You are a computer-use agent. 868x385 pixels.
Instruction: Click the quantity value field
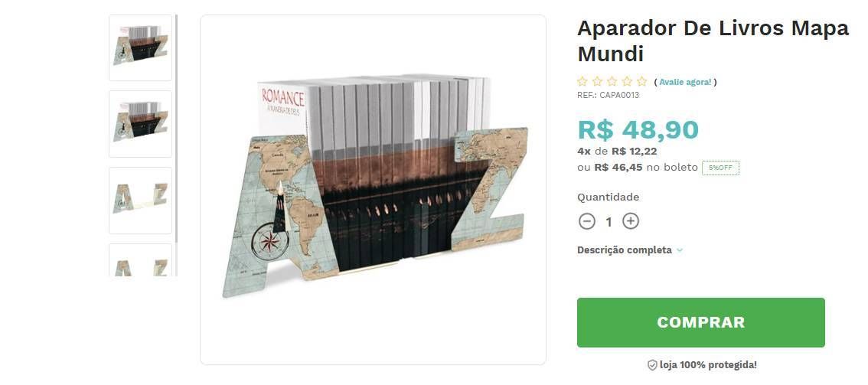click(609, 222)
